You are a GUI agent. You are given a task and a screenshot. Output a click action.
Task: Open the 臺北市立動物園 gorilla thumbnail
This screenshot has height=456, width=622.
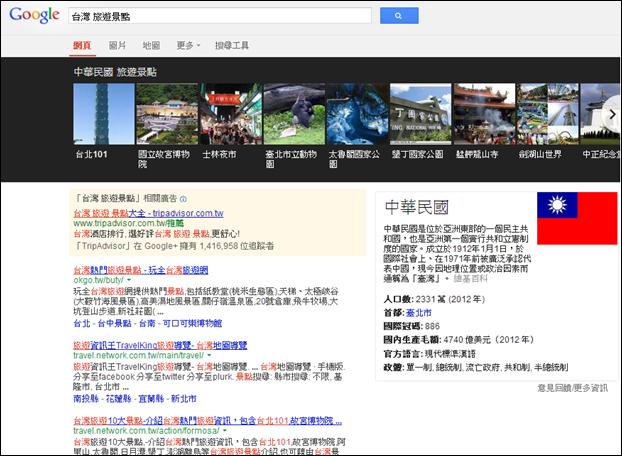tap(294, 114)
